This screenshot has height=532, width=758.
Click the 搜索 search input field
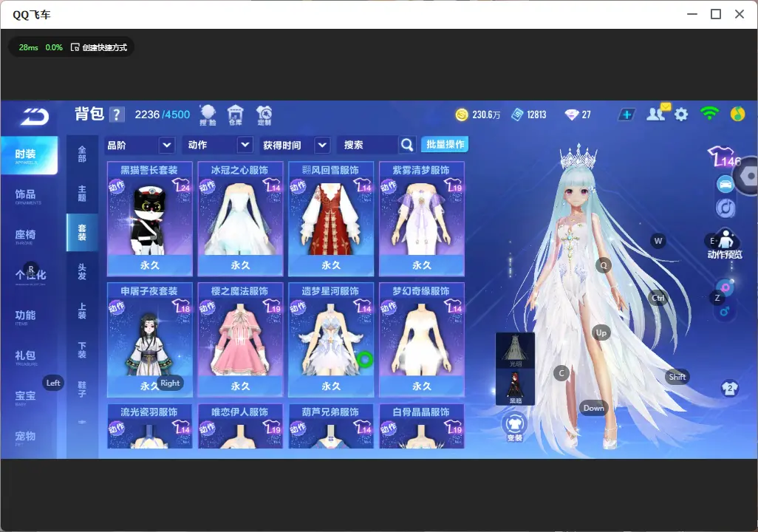(369, 145)
